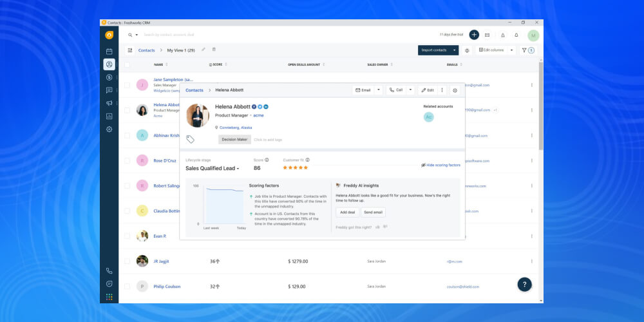Open the Freddy alerts icon in header
This screenshot has height=322, width=644.
[x=503, y=35]
